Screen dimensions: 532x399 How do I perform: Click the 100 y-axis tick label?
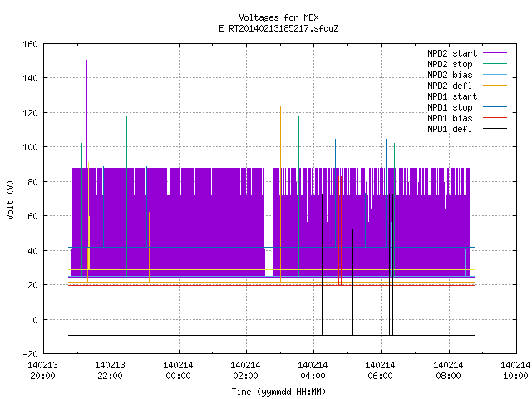point(30,147)
